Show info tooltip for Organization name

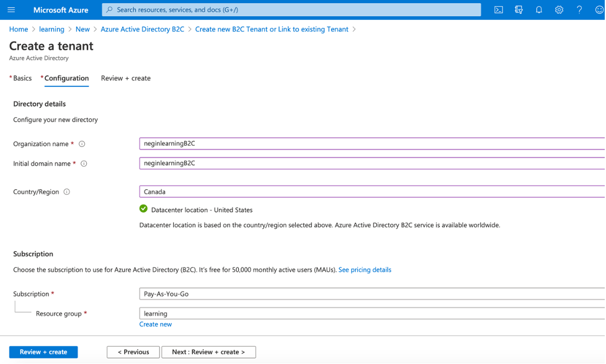(x=82, y=144)
